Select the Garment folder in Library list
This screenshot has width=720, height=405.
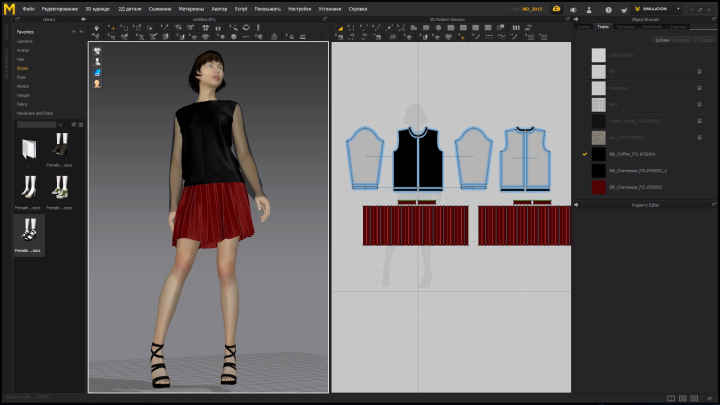24,40
